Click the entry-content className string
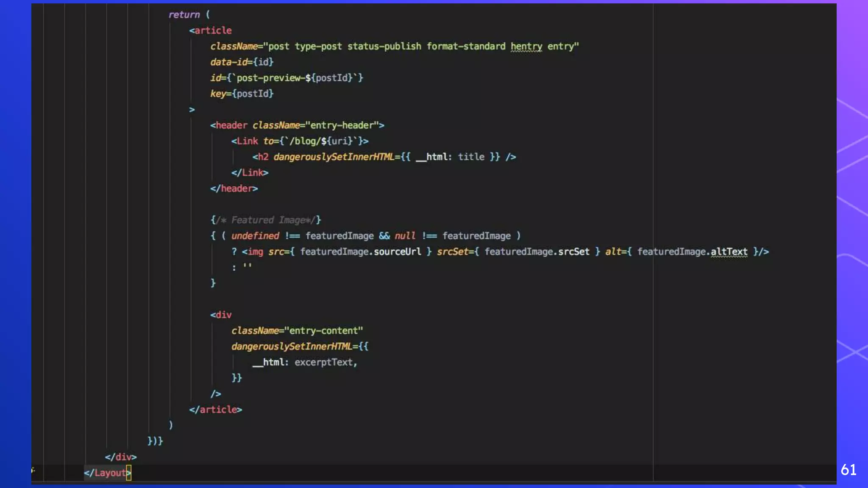The height and width of the screenshot is (488, 868). click(323, 330)
